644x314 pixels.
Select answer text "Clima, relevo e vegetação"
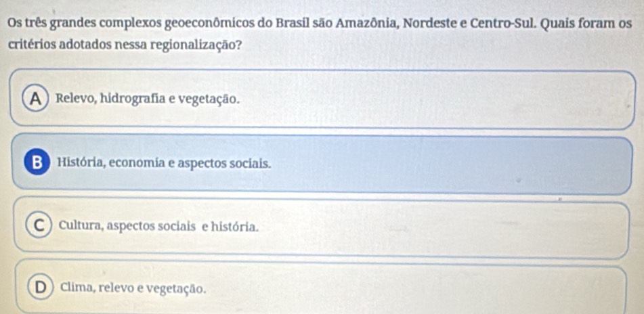coord(131,288)
